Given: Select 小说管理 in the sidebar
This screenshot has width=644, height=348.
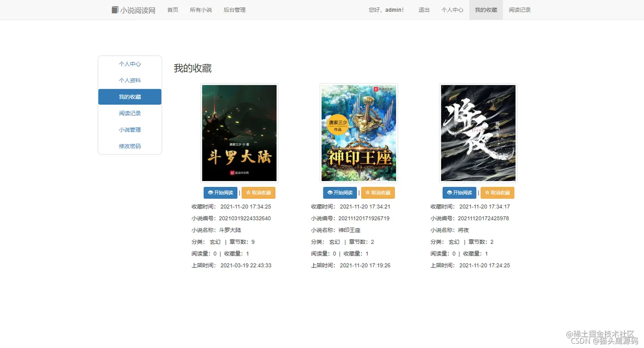Looking at the screenshot, I should click(130, 129).
